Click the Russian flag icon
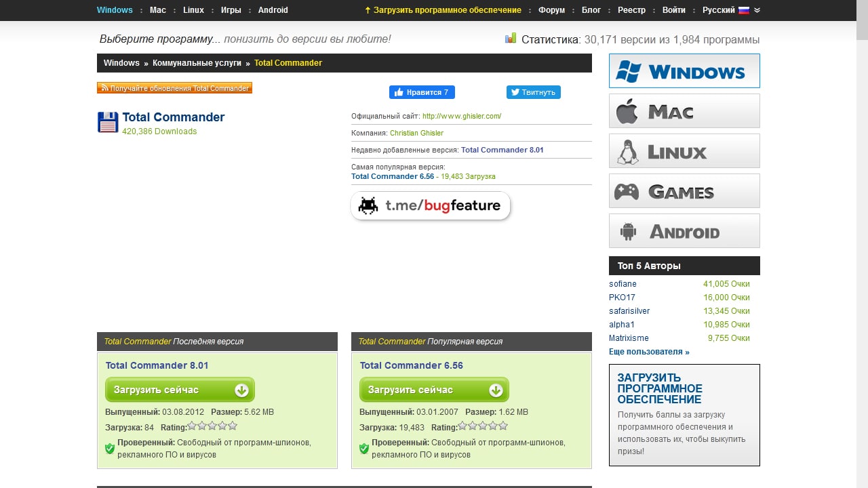 click(744, 10)
